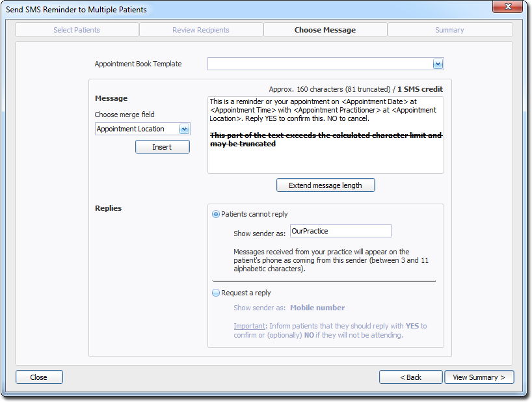Viewport: 532px width, 402px height.
Task: Click the empty Appointment Book Template field
Action: [319, 64]
